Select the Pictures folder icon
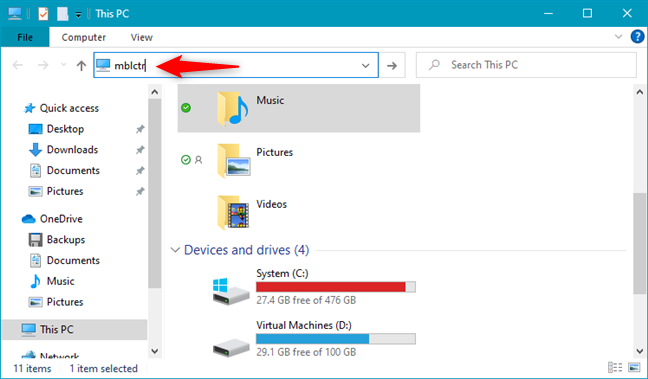The image size is (648, 379). tap(233, 161)
